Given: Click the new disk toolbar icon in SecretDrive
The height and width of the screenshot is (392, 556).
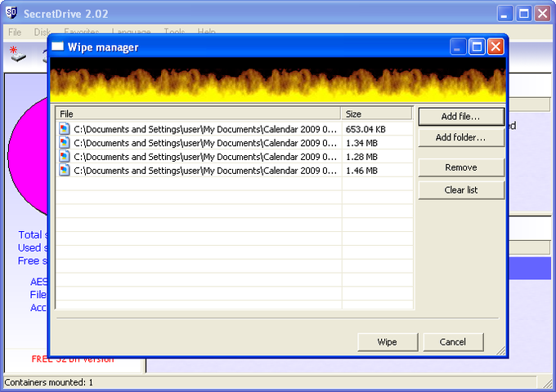Looking at the screenshot, I should point(18,54).
